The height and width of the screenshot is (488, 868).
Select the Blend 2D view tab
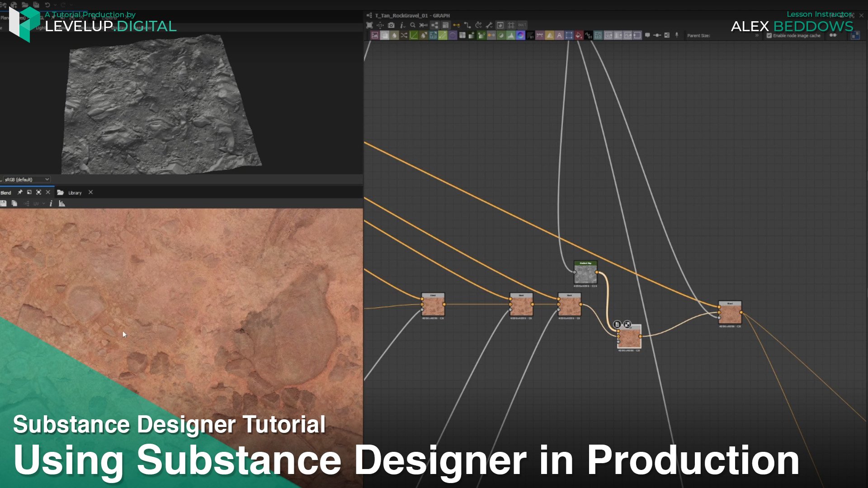(6, 192)
